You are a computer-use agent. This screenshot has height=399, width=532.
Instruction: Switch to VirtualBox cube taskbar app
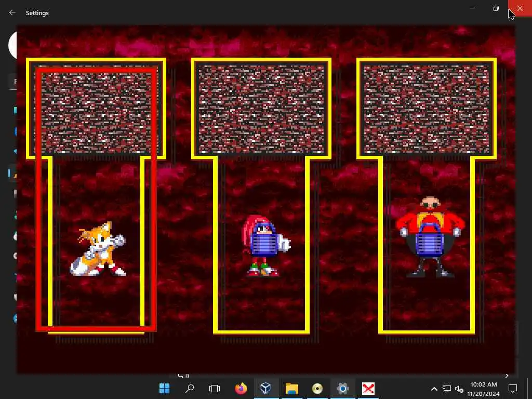pyautogui.click(x=265, y=388)
